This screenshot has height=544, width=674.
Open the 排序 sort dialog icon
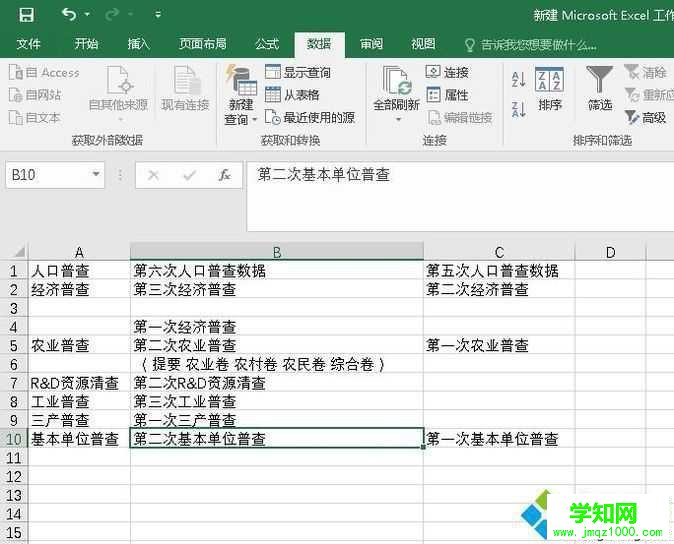tap(550, 89)
